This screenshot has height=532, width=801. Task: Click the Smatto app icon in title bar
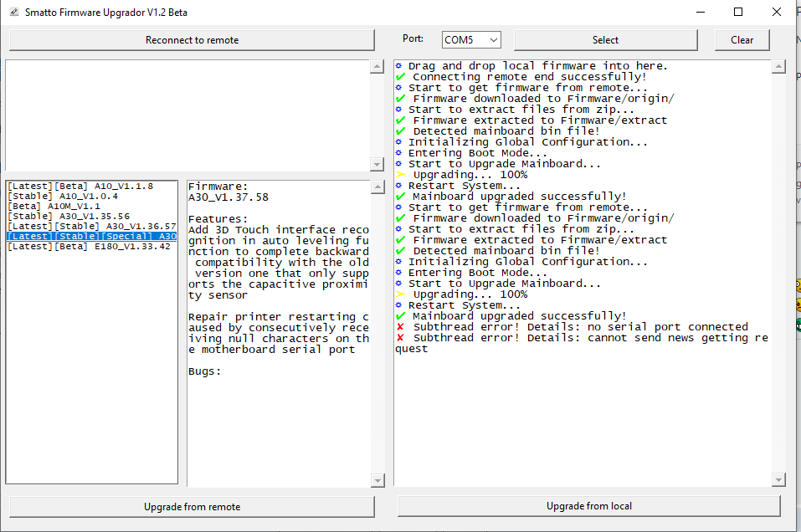click(12, 12)
